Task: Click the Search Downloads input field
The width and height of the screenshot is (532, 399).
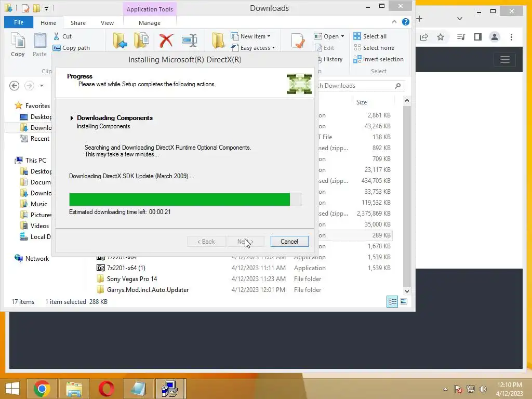Action: tap(356, 86)
